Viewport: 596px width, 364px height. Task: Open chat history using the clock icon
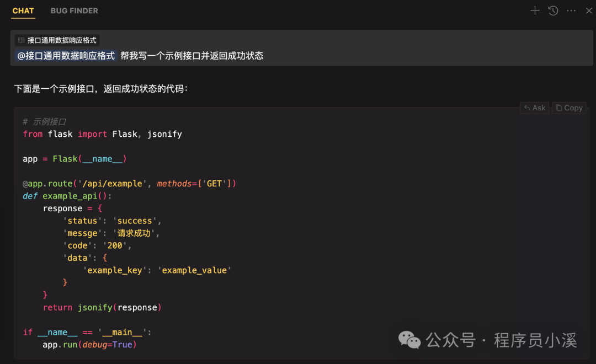coord(553,10)
